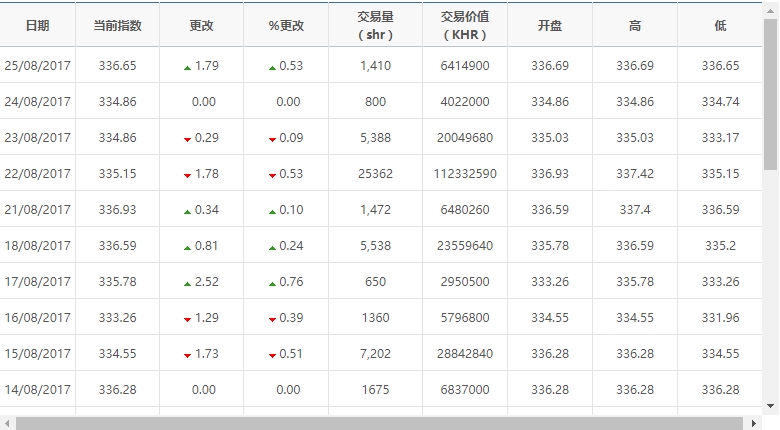Click red down arrow beside 0.29 change
780x430 pixels.
(x=187, y=139)
